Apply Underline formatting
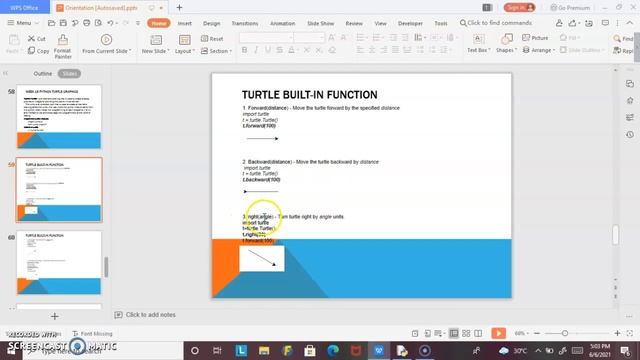The image size is (640, 360). pos(268,50)
